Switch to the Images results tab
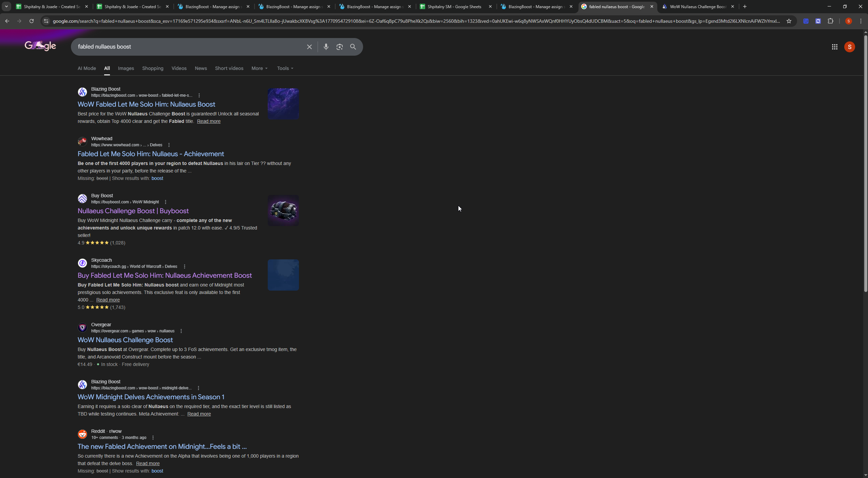The image size is (868, 478). click(126, 68)
